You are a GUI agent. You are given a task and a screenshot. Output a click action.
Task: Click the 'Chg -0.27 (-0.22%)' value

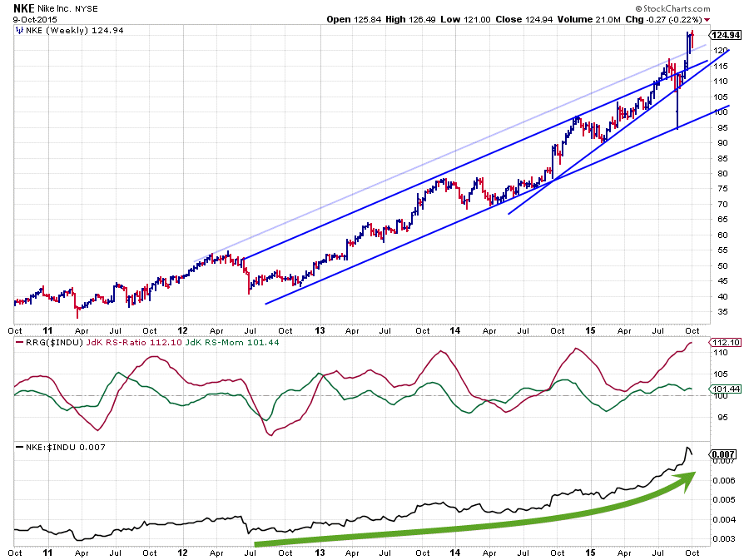click(x=663, y=20)
